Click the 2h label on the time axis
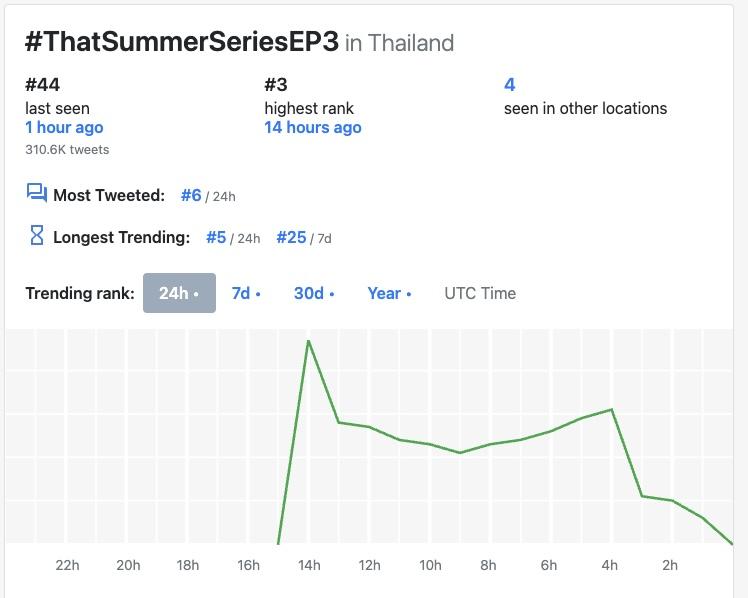The height and width of the screenshot is (598, 748). click(671, 565)
